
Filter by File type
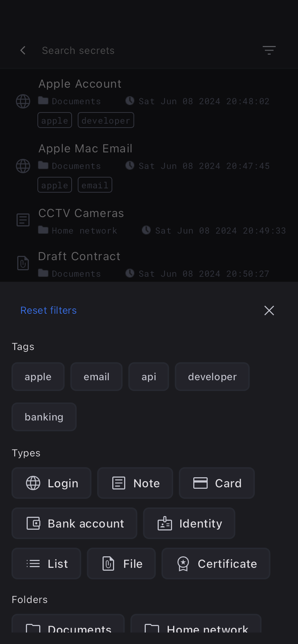tap(121, 563)
